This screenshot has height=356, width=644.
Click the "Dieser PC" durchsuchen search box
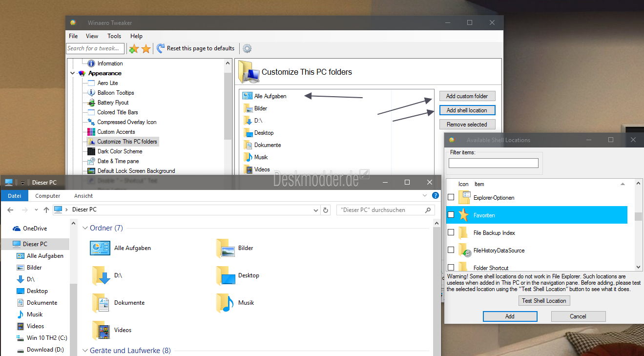[386, 210]
